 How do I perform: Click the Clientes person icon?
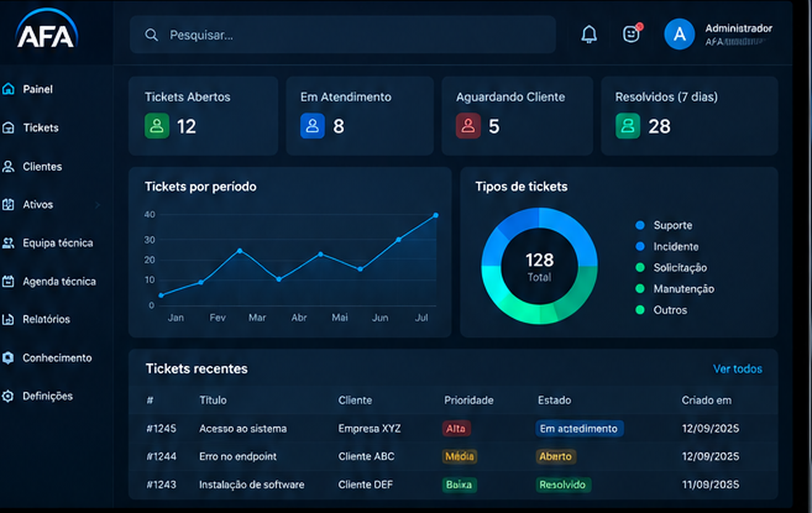tap(8, 166)
